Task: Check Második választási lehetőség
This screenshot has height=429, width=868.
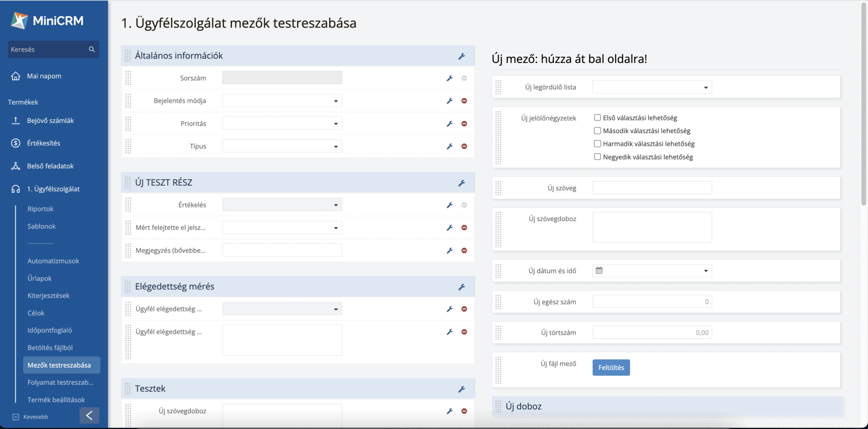Action: tap(597, 131)
